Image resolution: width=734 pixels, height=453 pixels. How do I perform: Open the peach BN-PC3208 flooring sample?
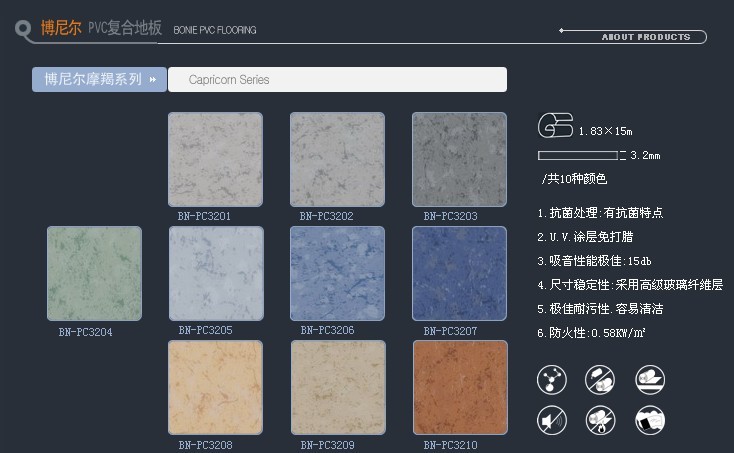[x=215, y=387]
